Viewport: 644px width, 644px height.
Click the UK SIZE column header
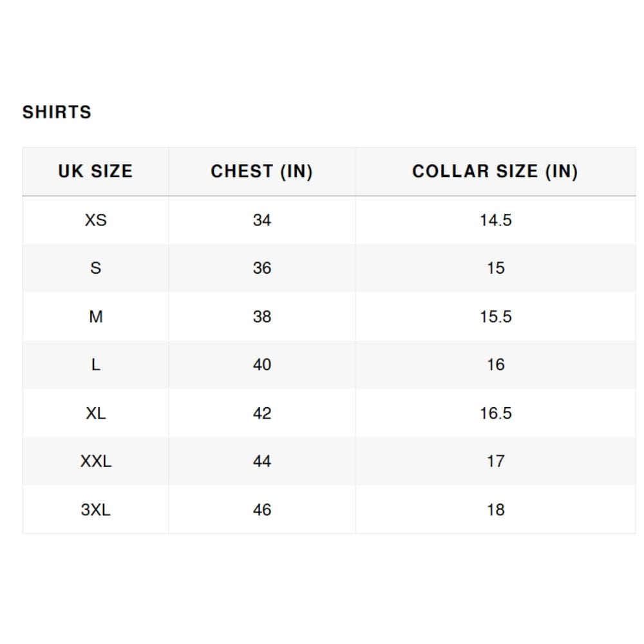[x=95, y=171]
